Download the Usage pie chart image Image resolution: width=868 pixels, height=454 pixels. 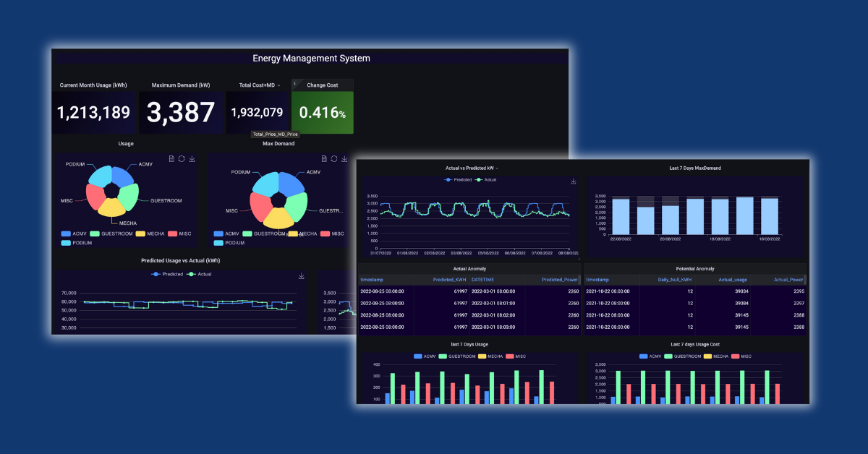click(x=192, y=158)
